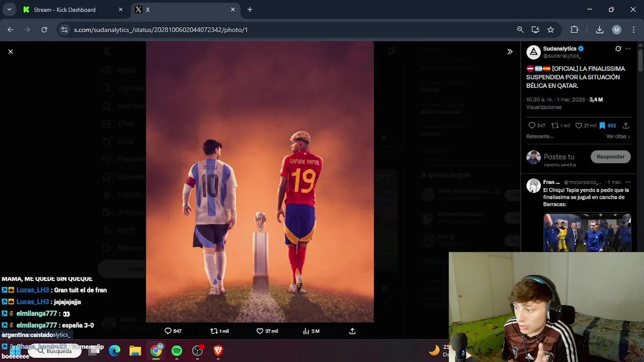Viewport: 644px width, 362px height.
Task: Open Ver citas link
Action: [618, 137]
